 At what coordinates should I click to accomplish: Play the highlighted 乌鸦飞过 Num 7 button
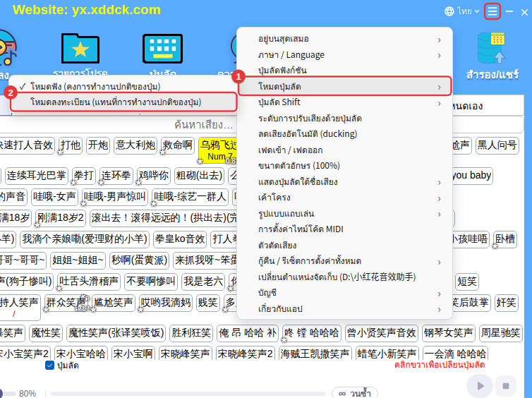pyautogui.click(x=217, y=150)
